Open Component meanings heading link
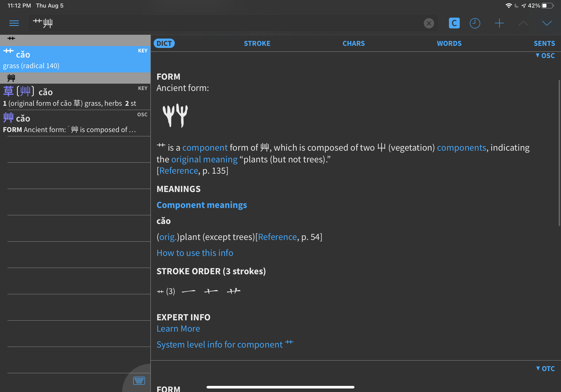The height and width of the screenshot is (392, 561). coord(202,205)
